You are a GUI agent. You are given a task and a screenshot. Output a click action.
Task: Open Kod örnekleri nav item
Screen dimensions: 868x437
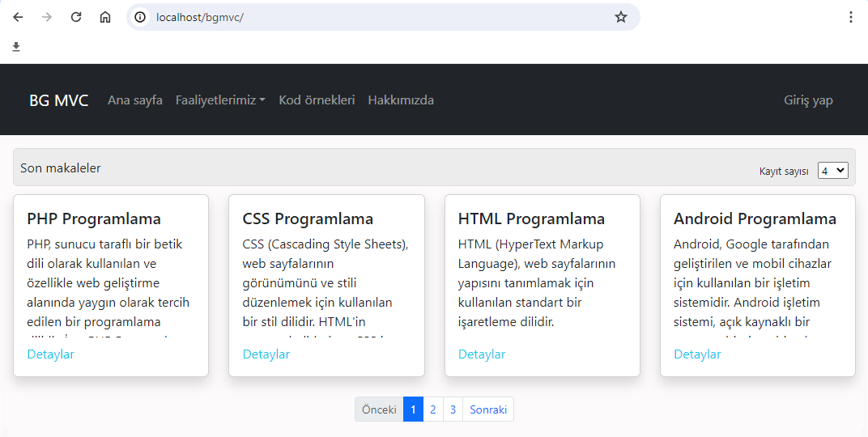point(317,100)
